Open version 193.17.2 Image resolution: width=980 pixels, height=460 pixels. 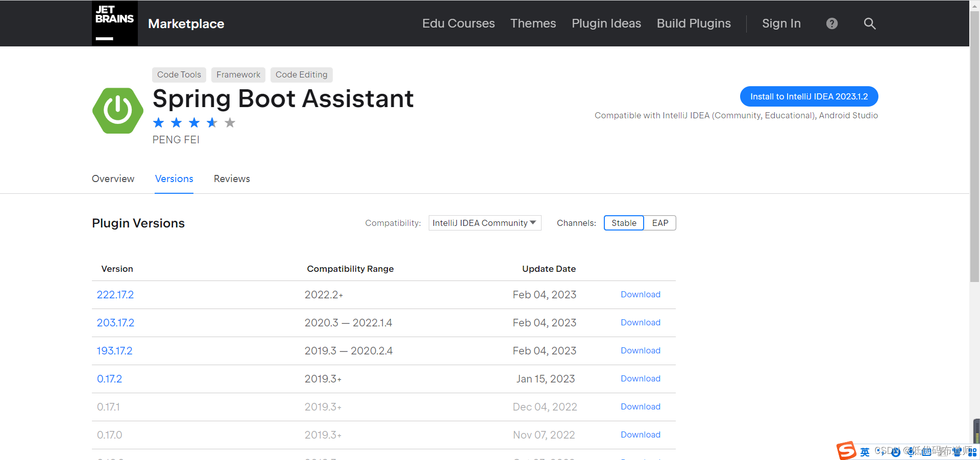tap(115, 351)
